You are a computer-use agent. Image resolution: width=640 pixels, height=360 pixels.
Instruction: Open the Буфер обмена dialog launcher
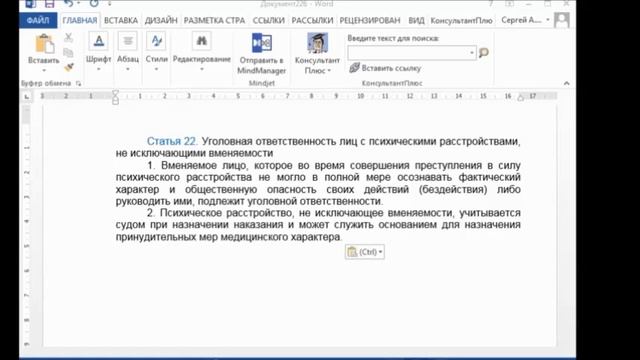click(x=78, y=83)
